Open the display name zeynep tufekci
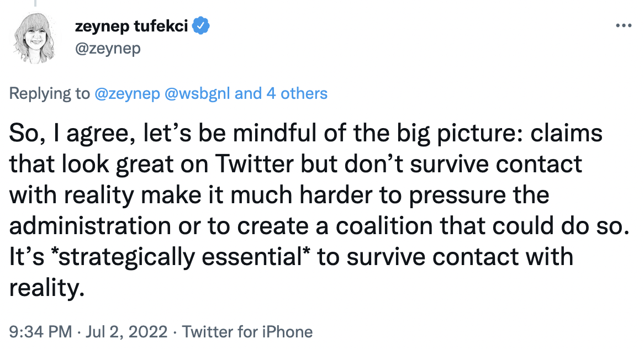644x349 pixels. point(131,25)
